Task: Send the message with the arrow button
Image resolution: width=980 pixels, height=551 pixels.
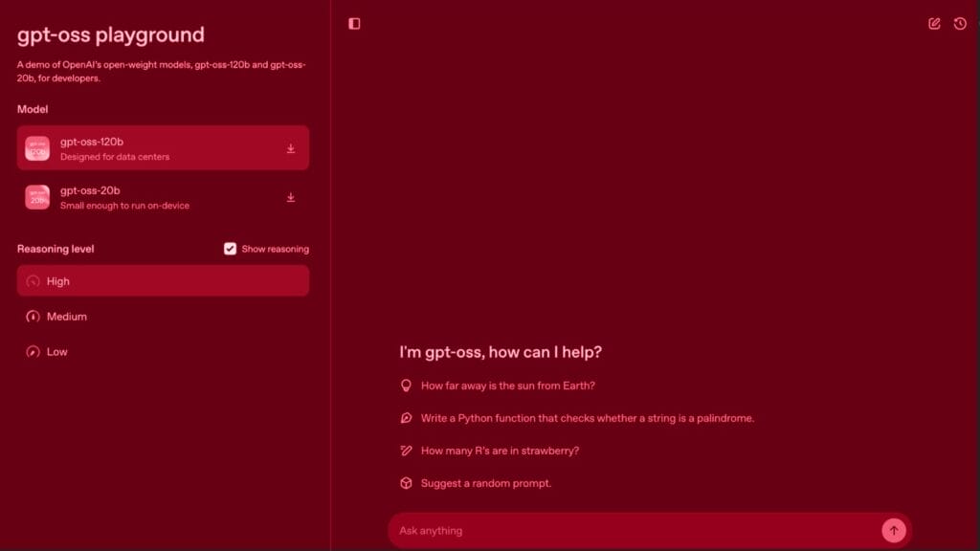Action: pos(894,530)
